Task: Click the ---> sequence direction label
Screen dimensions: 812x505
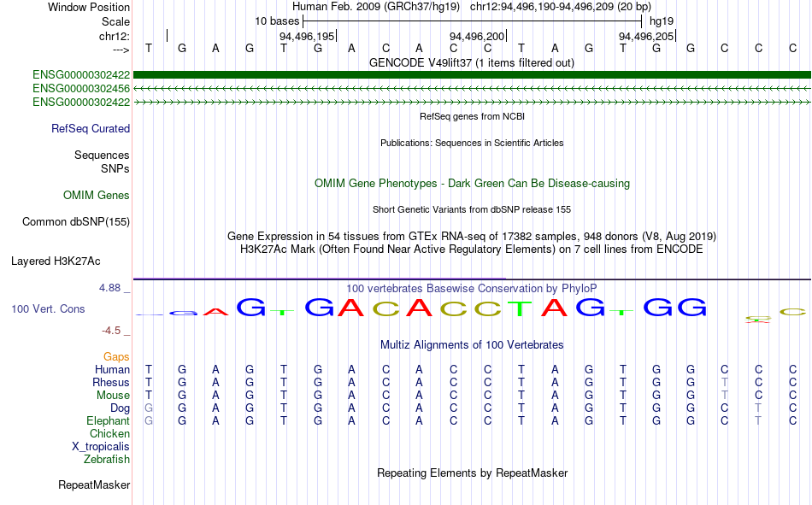Action: click(x=121, y=50)
